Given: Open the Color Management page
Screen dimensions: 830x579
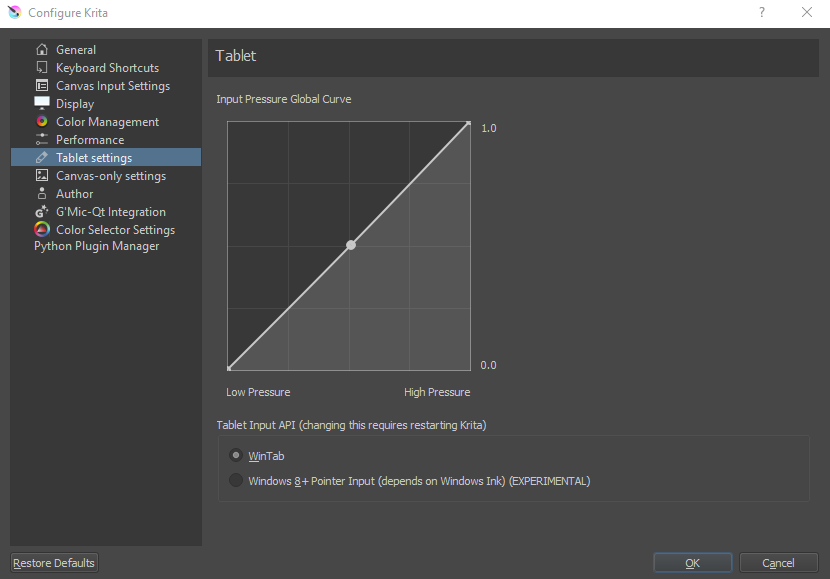Looking at the screenshot, I should click(x=106, y=122).
